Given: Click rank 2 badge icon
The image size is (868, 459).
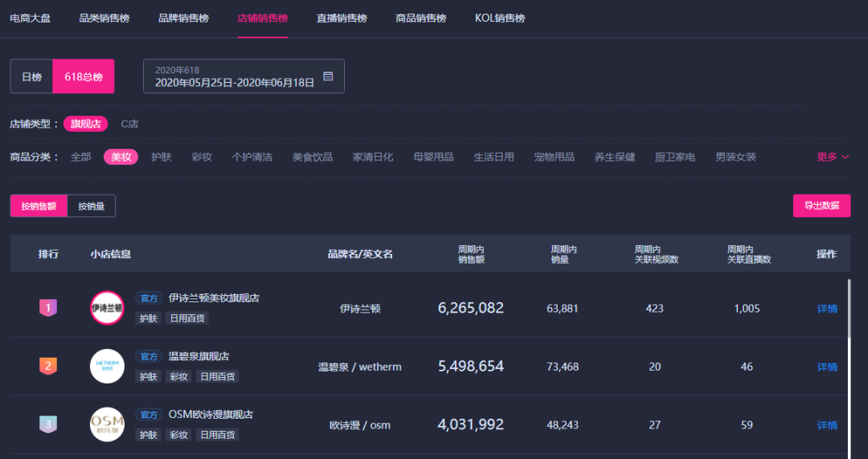Looking at the screenshot, I should 48,366.
